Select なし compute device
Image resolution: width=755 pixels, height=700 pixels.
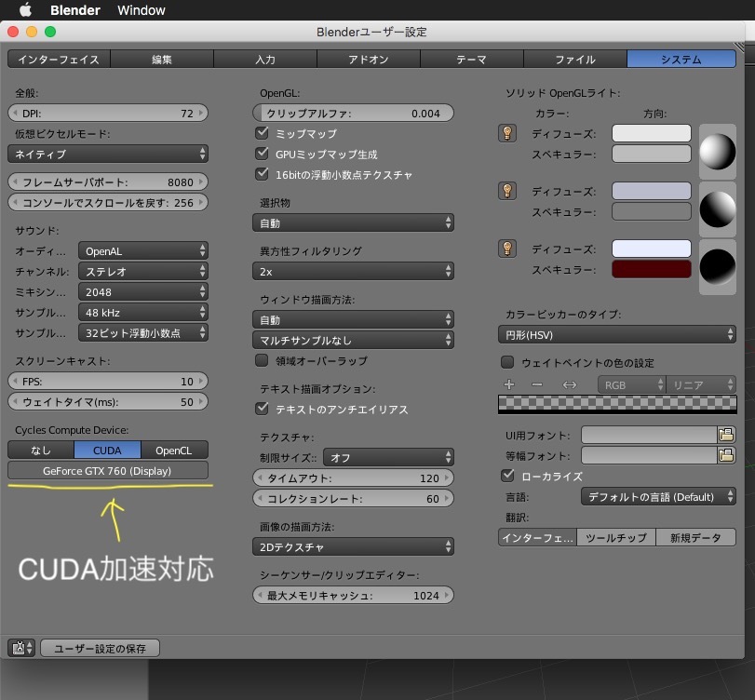click(x=41, y=451)
